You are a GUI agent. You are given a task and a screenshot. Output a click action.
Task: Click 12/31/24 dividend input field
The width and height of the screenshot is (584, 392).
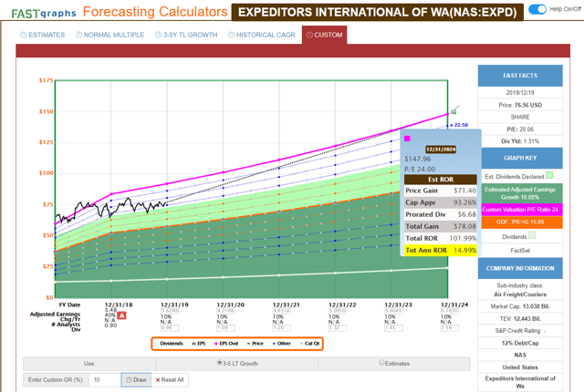[449, 328]
